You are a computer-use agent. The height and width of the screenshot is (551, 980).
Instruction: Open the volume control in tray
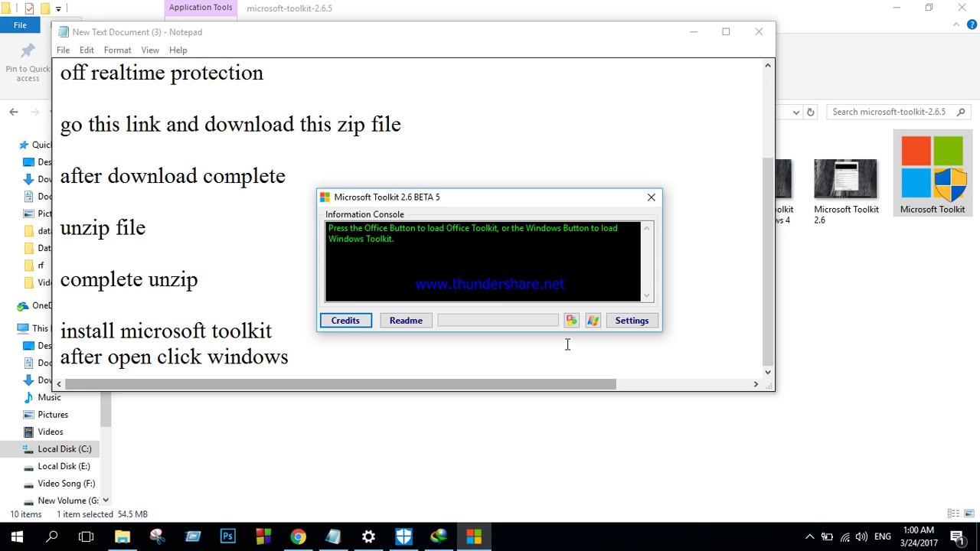click(862, 536)
